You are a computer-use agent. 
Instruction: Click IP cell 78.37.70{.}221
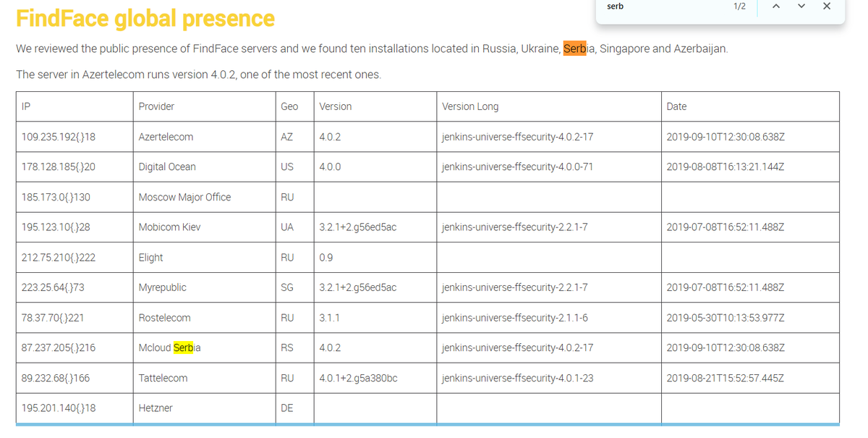point(74,318)
